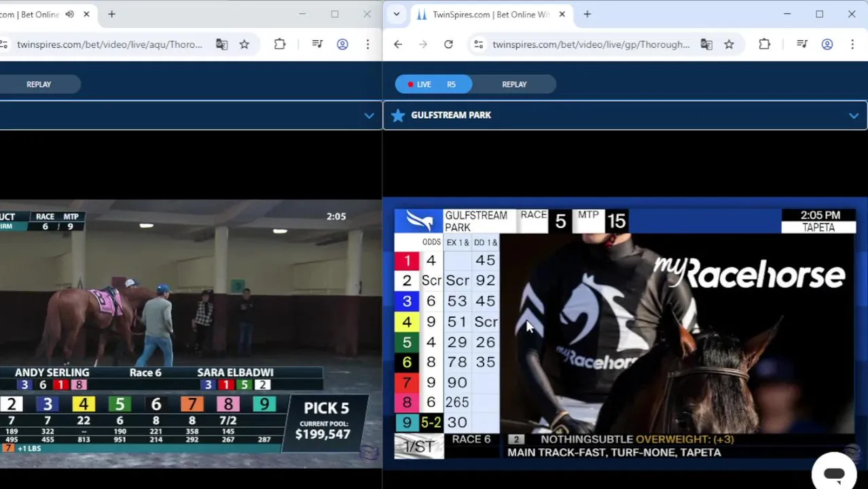Image resolution: width=868 pixels, height=489 pixels.
Task: Open media controls icon in left window toolbar
Action: pyautogui.click(x=317, y=44)
